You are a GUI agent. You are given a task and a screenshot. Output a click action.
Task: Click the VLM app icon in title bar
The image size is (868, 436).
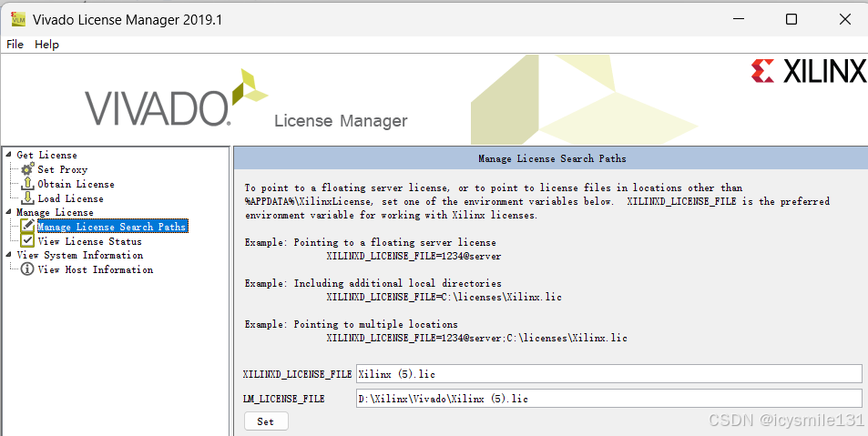18,19
